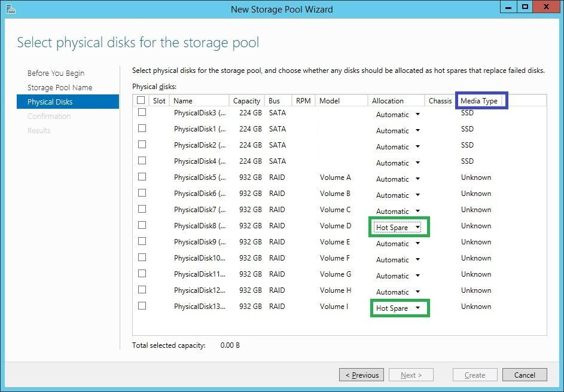Select PhysicalDisk12 Volume H checkbox
This screenshot has width=564, height=392.
[x=142, y=290]
